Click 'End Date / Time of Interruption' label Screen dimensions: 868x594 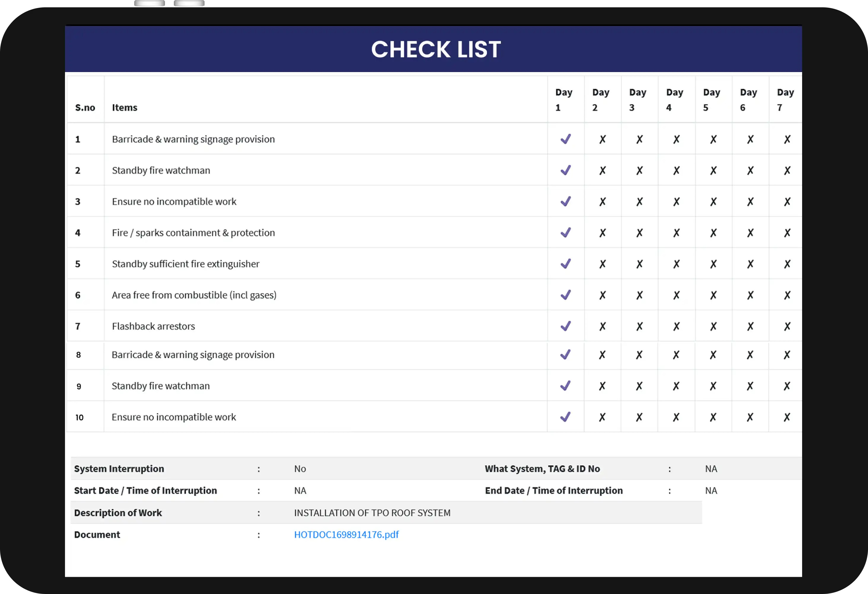click(x=553, y=491)
